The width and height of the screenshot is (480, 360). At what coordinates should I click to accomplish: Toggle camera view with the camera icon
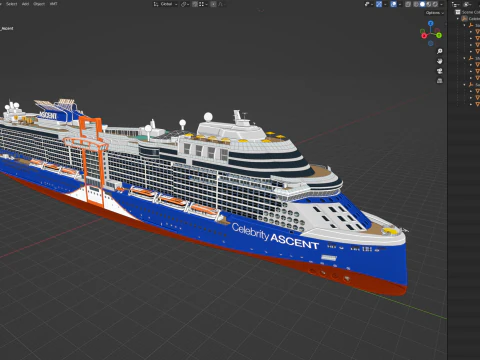click(x=440, y=71)
